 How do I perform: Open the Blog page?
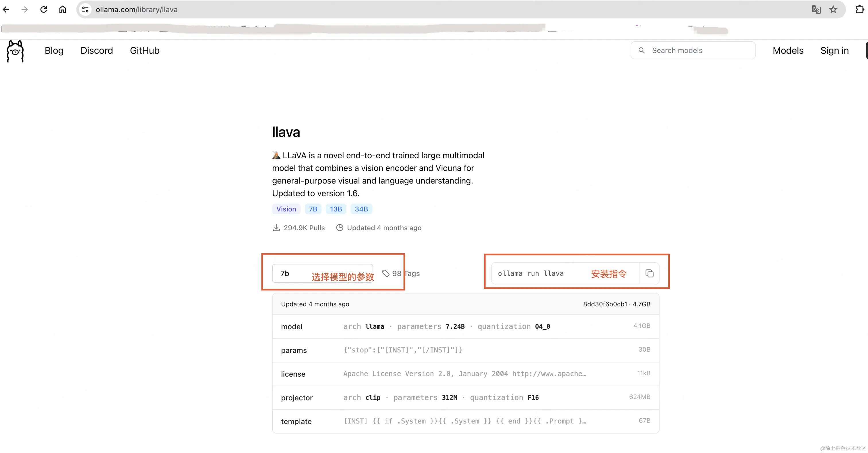54,51
